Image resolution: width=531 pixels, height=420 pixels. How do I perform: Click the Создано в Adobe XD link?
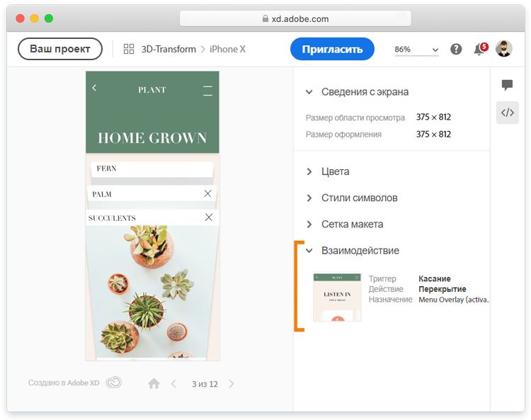(64, 382)
